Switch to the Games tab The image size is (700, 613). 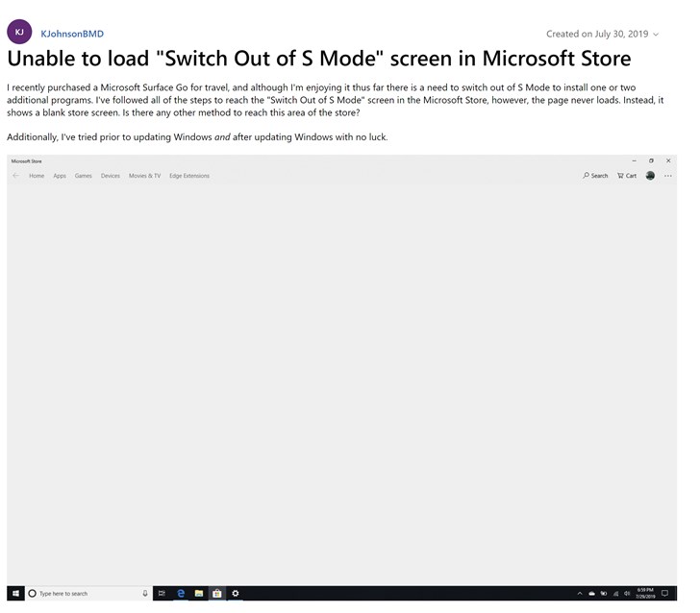coord(83,176)
